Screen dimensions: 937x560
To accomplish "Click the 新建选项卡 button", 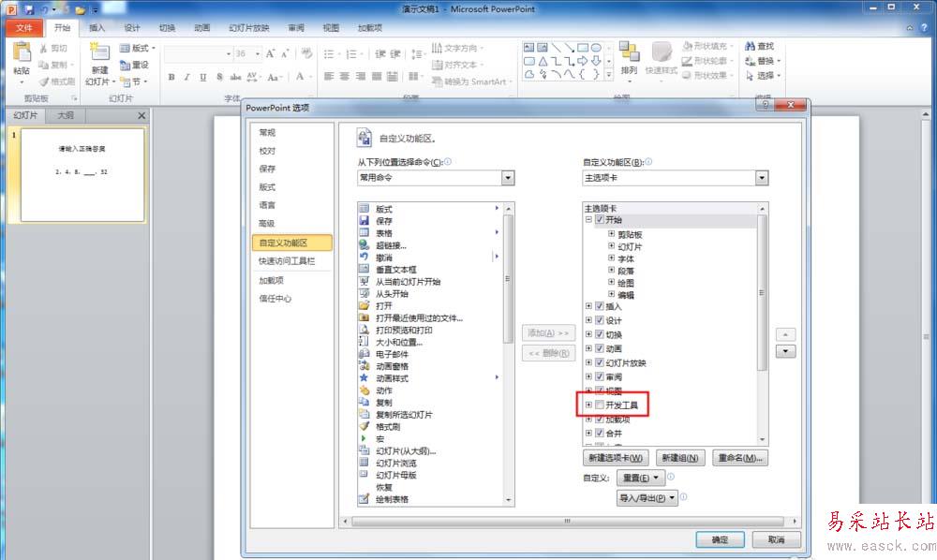I will click(616, 458).
